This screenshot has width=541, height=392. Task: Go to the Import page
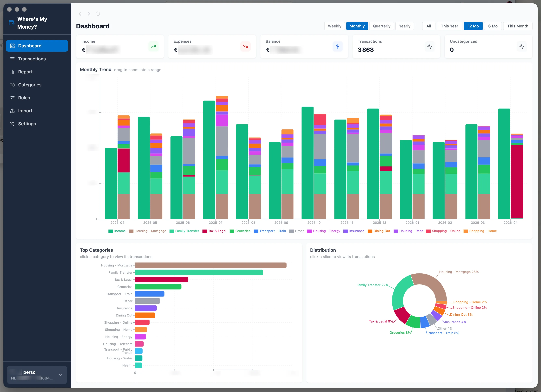[37, 111]
